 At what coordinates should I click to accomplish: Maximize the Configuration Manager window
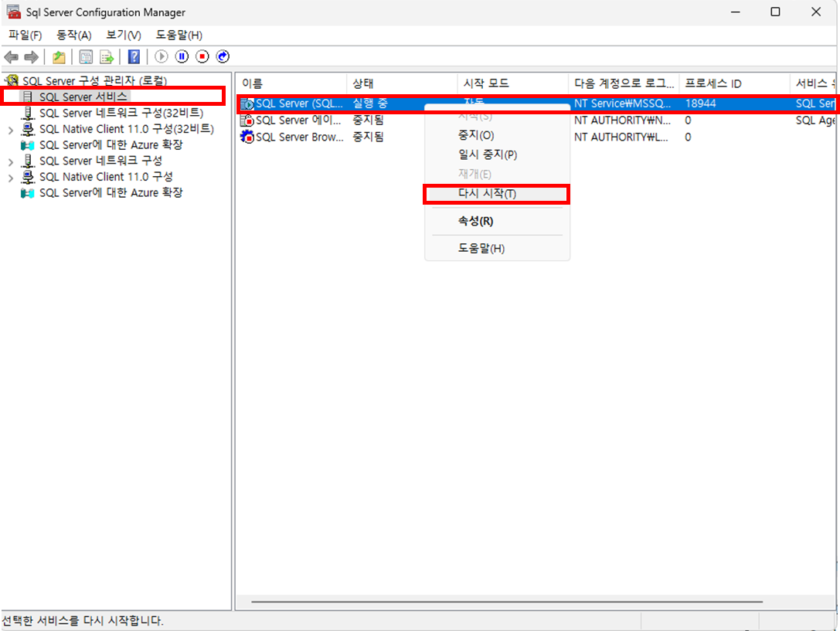pyautogui.click(x=775, y=12)
